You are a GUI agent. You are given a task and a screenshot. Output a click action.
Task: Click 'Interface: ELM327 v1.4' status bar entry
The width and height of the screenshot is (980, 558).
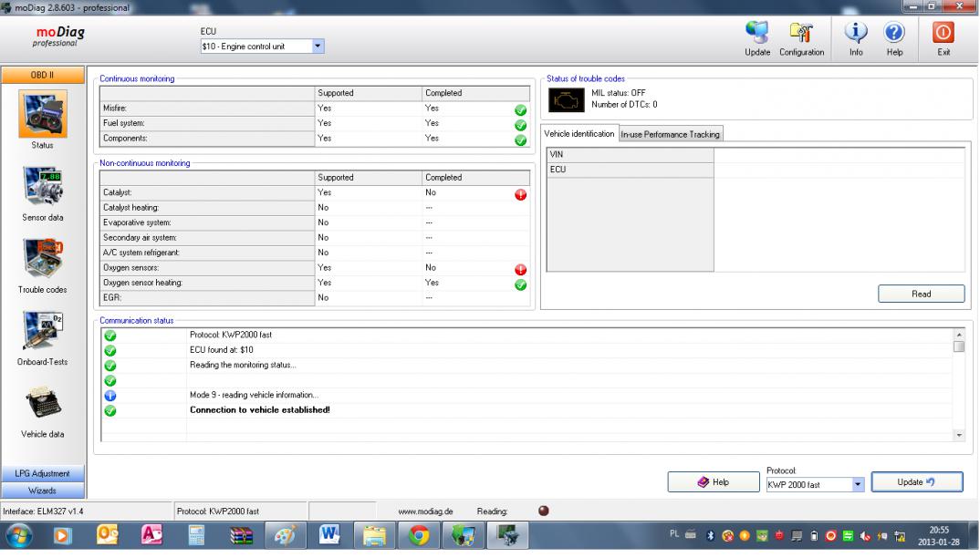pyautogui.click(x=43, y=511)
